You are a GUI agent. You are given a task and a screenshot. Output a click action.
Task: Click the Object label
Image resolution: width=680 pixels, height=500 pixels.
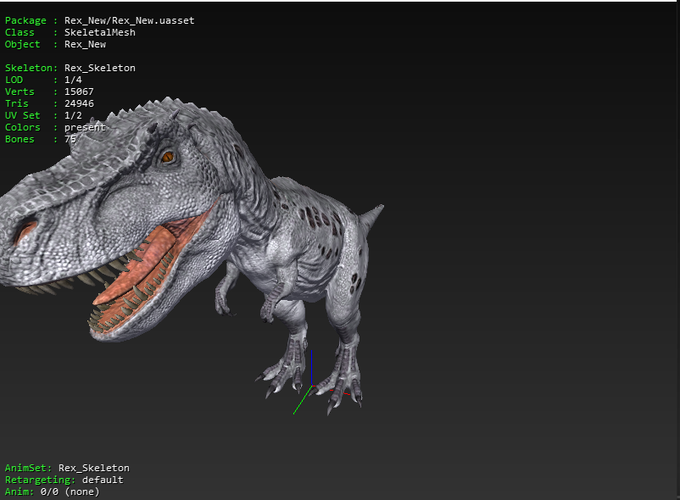click(x=23, y=44)
